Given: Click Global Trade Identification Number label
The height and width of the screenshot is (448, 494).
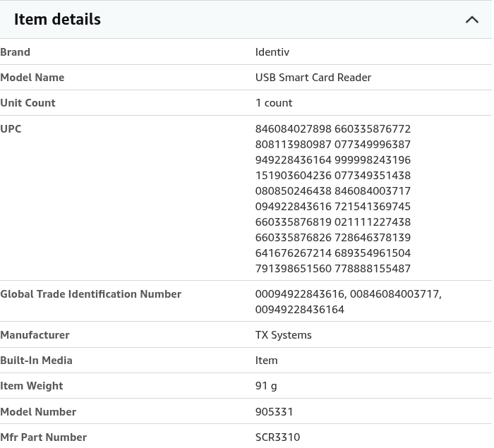Looking at the screenshot, I should point(91,294).
